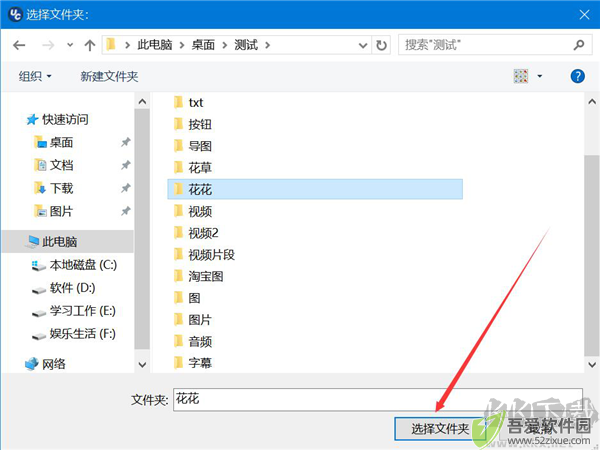Click the sidebar scroll up arrow
Viewport: 600px width, 450px height.
coord(142,101)
